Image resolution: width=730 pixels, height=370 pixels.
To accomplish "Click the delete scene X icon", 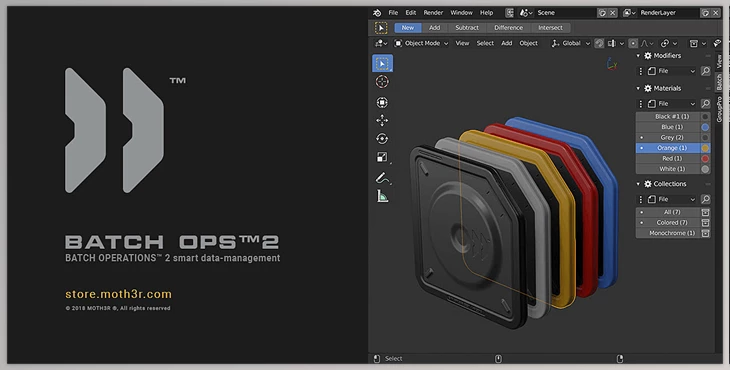I will [613, 13].
